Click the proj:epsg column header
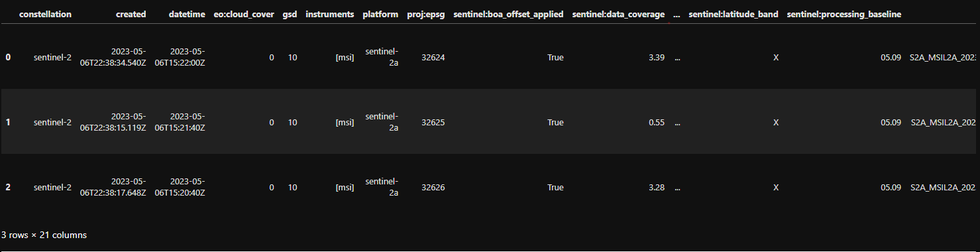The width and height of the screenshot is (980, 252). (425, 14)
